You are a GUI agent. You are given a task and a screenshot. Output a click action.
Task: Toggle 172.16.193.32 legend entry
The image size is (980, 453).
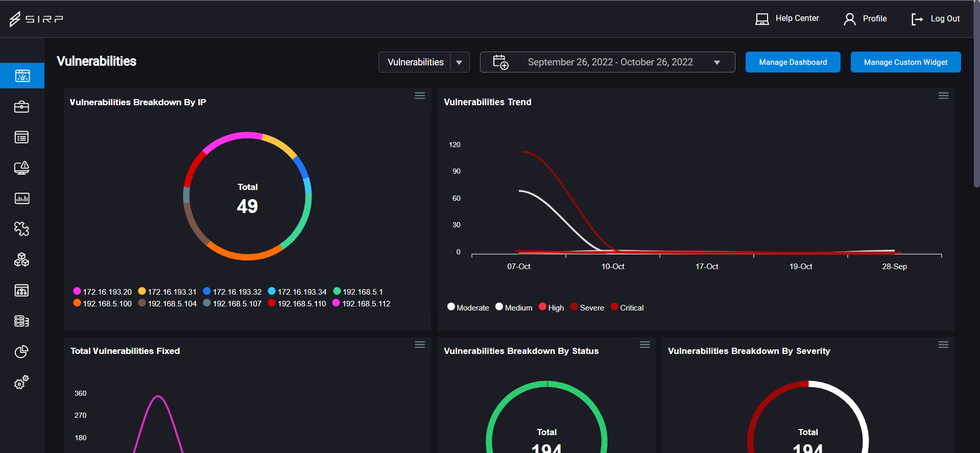pos(232,292)
